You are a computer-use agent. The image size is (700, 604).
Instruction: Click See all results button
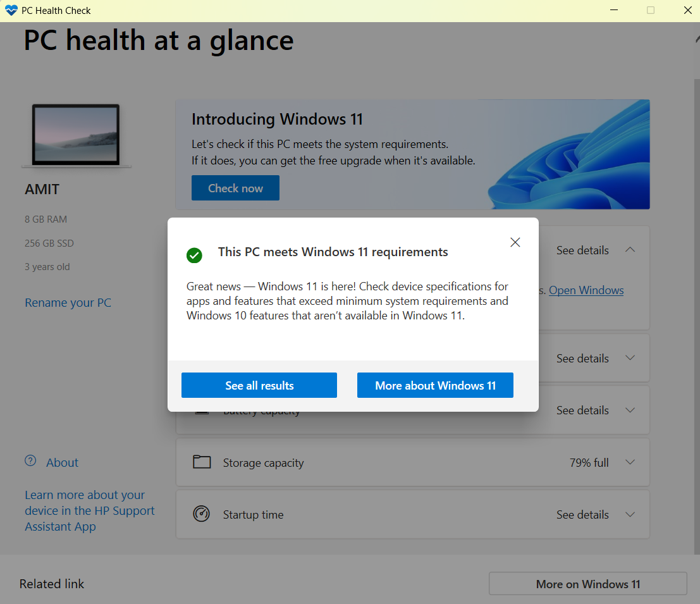(259, 385)
